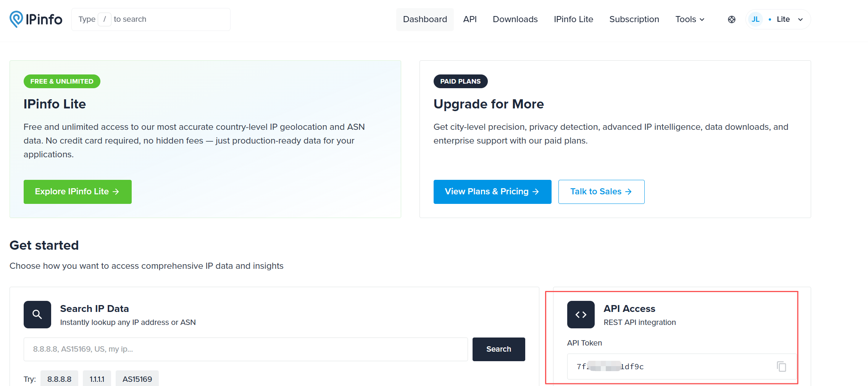Try the 8.8.8.8 example chip
868x386 pixels.
pyautogui.click(x=59, y=379)
